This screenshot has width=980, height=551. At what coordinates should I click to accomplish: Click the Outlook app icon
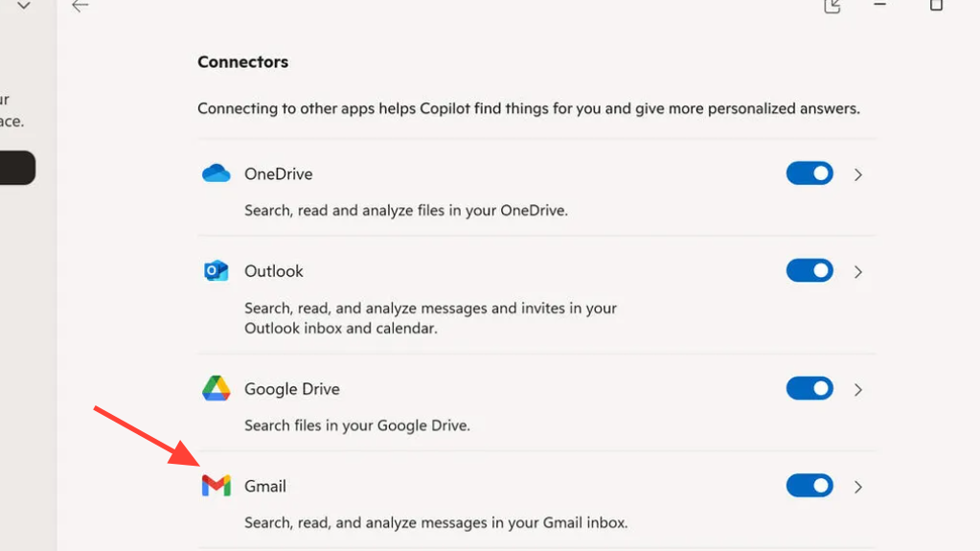pos(217,271)
